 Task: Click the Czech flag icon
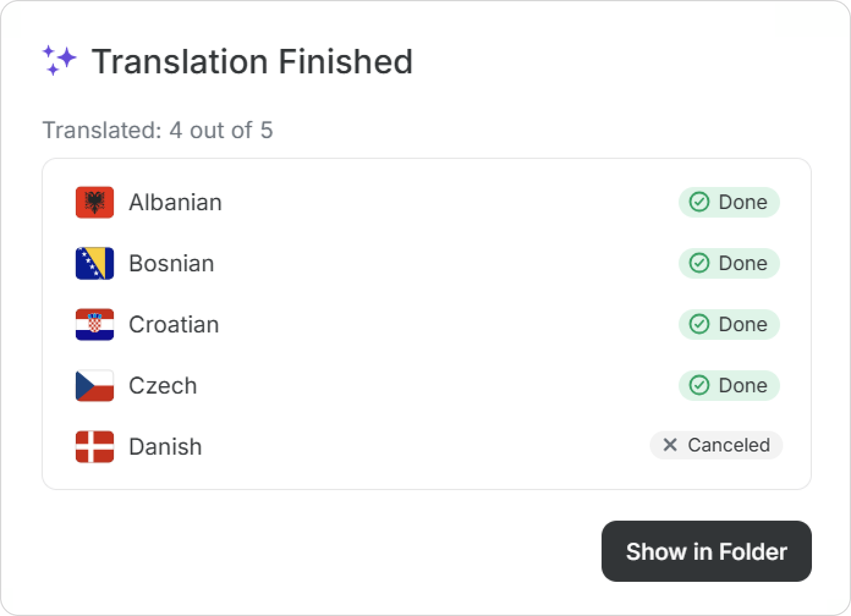(x=95, y=386)
